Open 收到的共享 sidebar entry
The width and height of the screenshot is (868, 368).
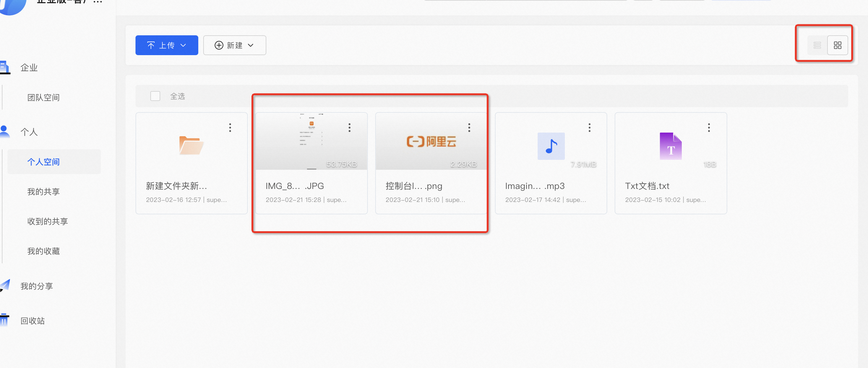[48, 221]
